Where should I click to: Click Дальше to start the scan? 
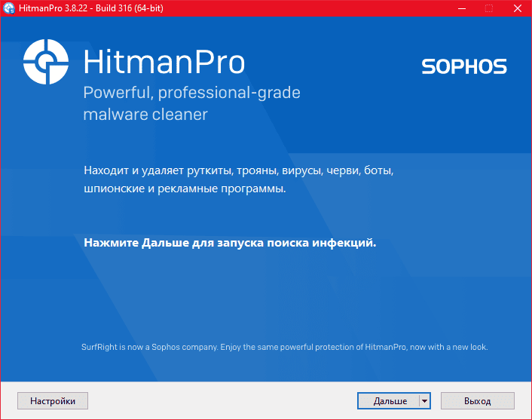(x=389, y=400)
